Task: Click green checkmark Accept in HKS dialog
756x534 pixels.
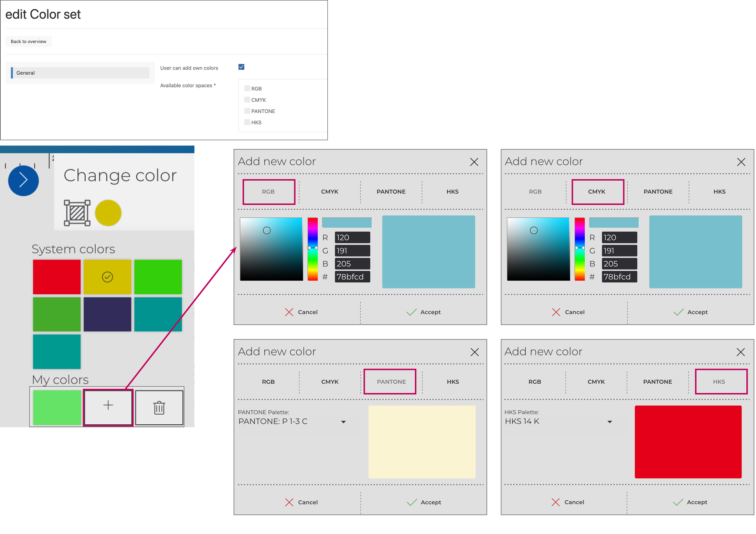Action: click(x=678, y=502)
